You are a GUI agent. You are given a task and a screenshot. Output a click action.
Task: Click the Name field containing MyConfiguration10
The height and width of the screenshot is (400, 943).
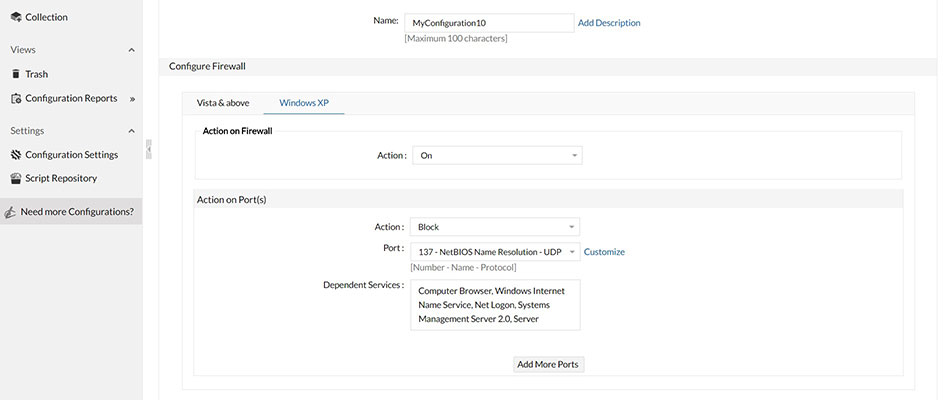(488, 23)
